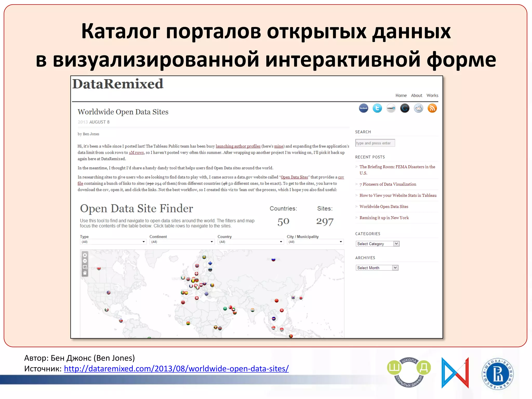This screenshot has width=532, height=399.
Task: Open the Twitter social icon
Action: coord(377,108)
